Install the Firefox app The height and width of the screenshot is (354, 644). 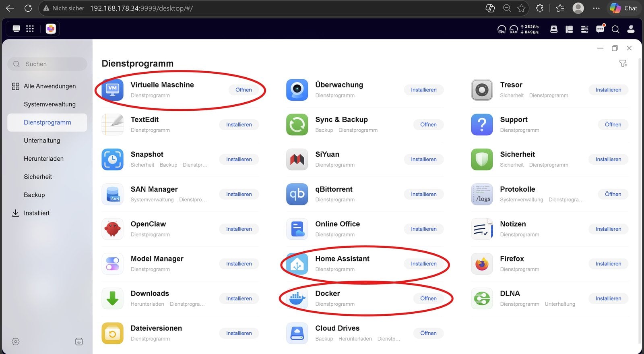[609, 264]
